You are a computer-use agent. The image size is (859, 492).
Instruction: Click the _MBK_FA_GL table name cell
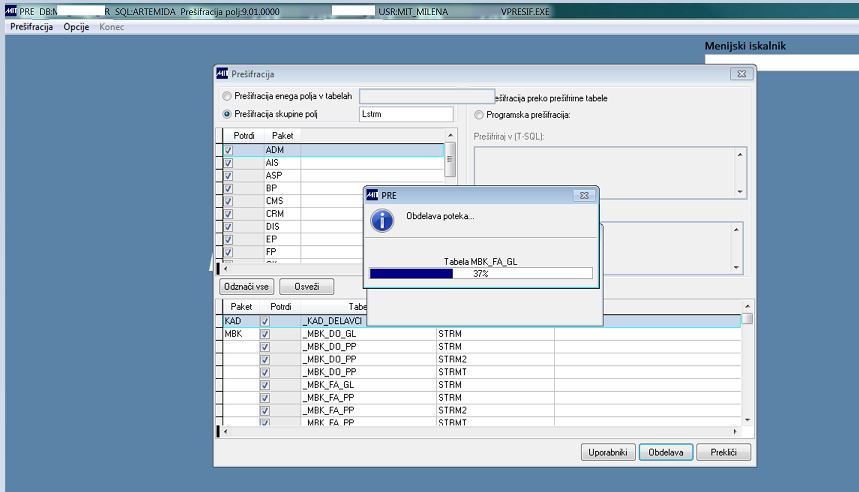(x=368, y=385)
